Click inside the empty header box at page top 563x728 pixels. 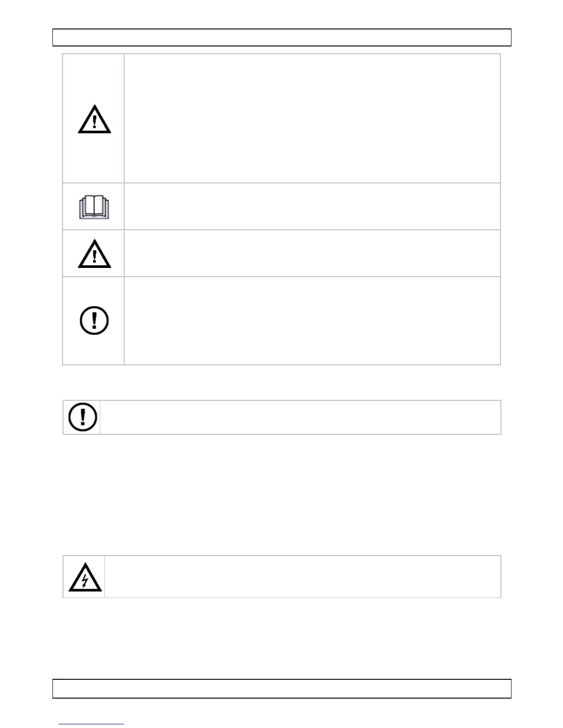point(281,38)
